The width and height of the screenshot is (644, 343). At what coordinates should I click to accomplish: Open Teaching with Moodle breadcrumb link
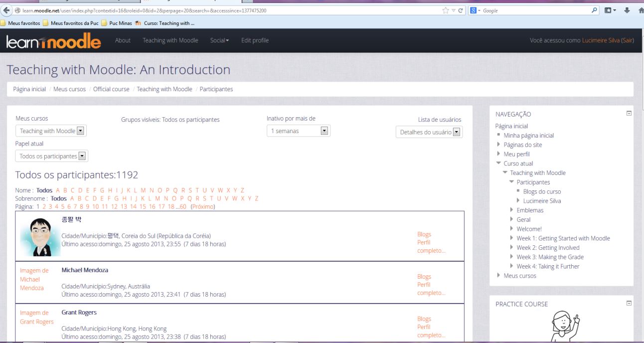(x=164, y=89)
